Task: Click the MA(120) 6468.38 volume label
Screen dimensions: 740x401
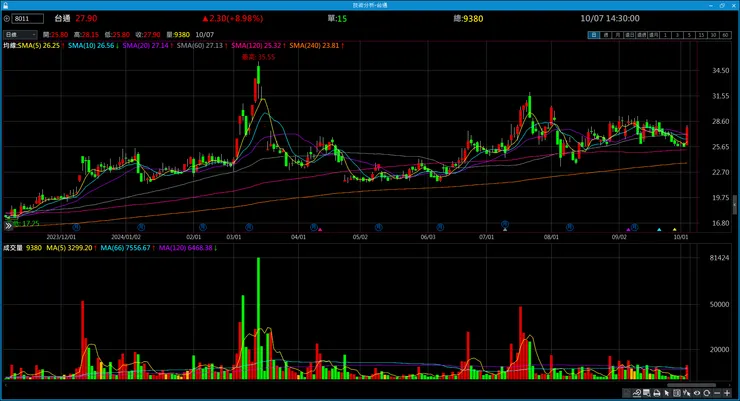Action: [x=185, y=248]
